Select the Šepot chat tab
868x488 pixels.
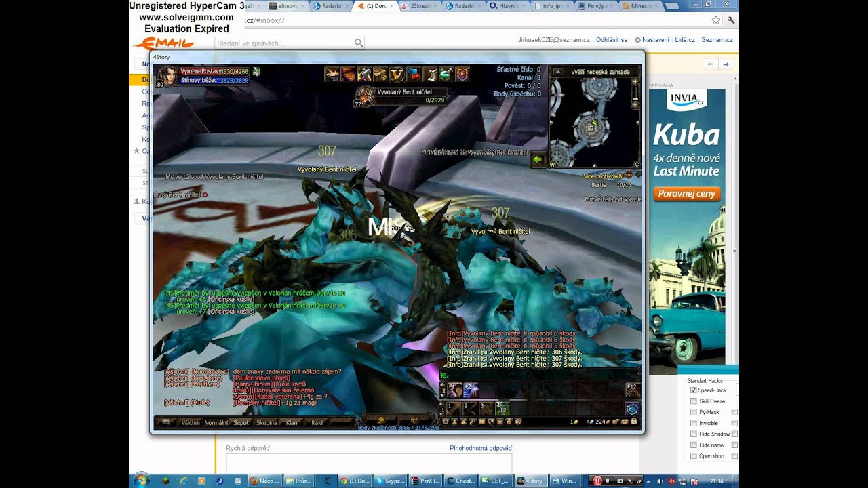241,422
